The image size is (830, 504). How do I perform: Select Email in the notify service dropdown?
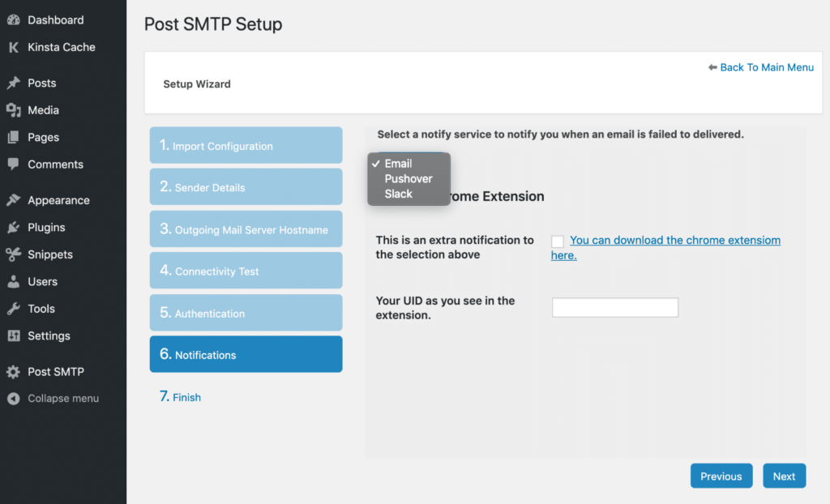(397, 164)
